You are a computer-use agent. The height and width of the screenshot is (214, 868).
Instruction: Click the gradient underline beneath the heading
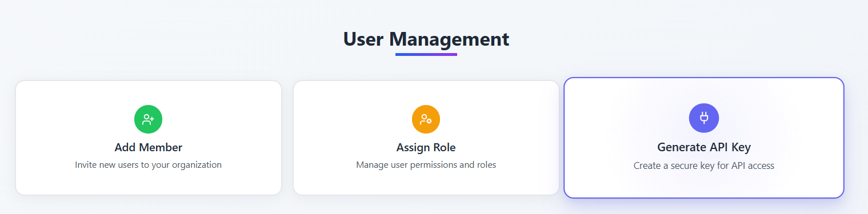coord(426,55)
